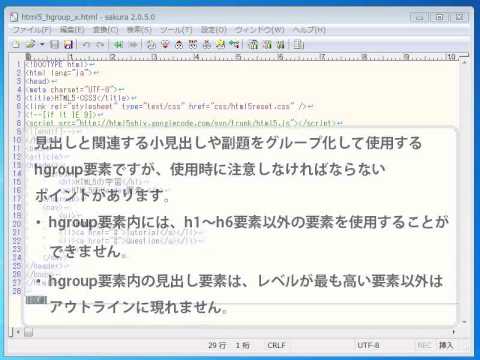
Task: Jump forward in the move history
Action: (133, 44)
